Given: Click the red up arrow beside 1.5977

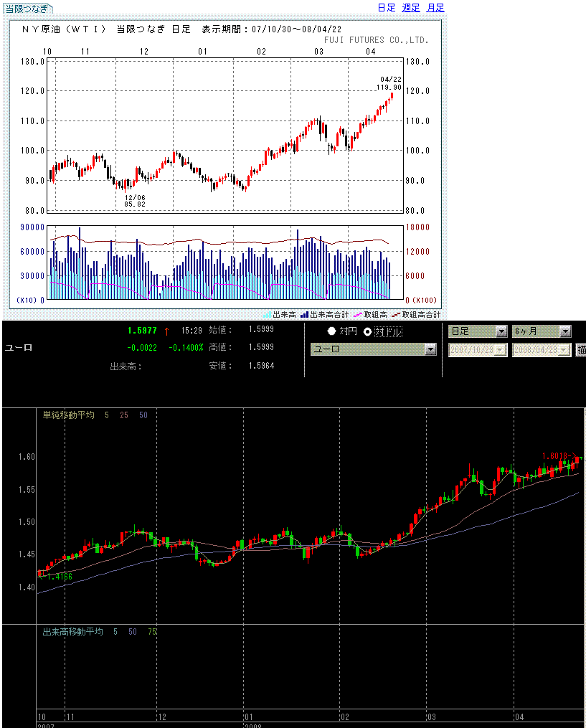Looking at the screenshot, I should pos(167,331).
